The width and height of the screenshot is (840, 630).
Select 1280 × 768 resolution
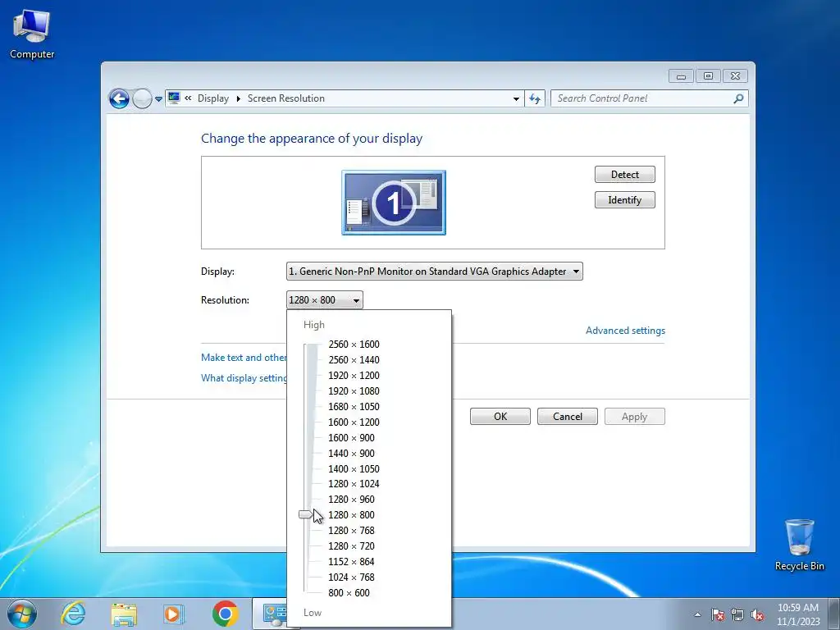351,530
